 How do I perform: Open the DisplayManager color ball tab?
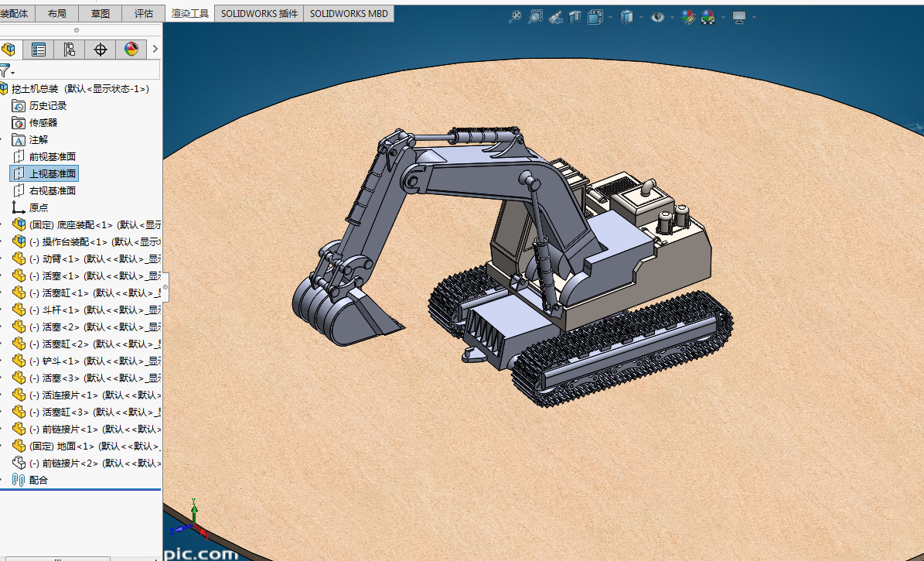(x=131, y=50)
